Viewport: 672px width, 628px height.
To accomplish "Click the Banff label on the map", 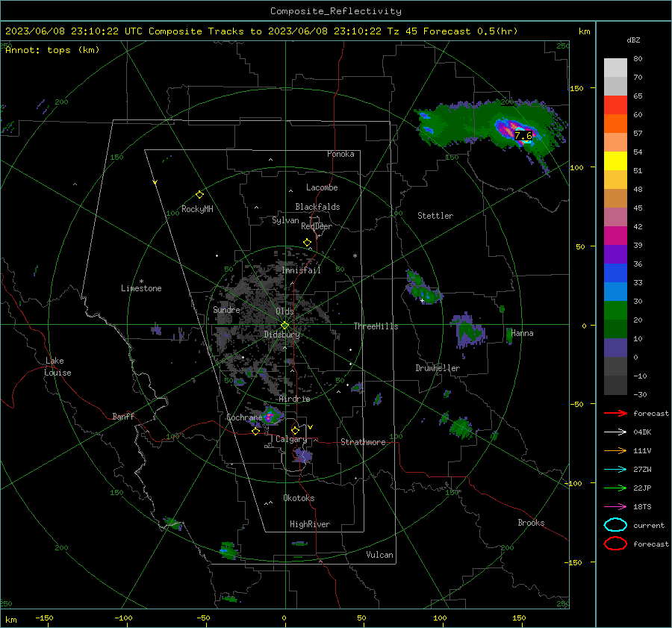I will click(x=123, y=417).
